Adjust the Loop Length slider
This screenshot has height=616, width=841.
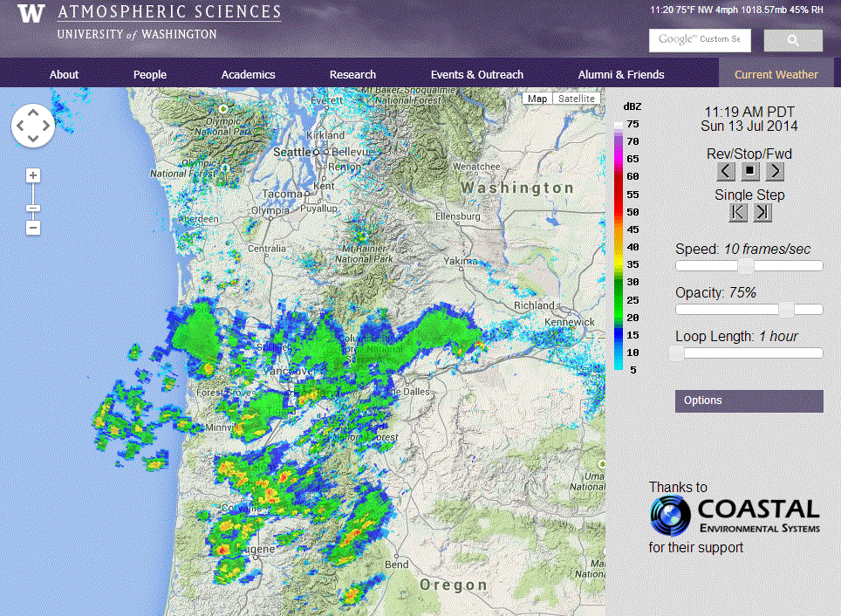(676, 352)
